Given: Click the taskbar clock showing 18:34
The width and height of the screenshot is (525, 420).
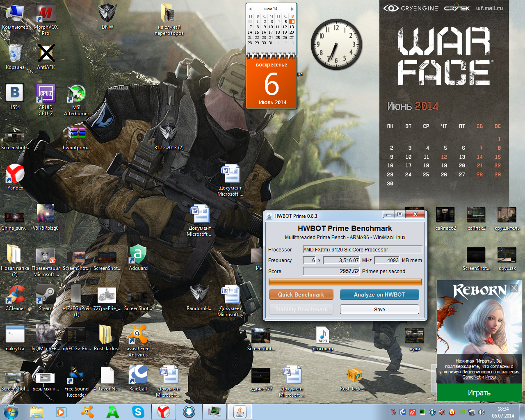Looking at the screenshot, I should [x=503, y=412].
